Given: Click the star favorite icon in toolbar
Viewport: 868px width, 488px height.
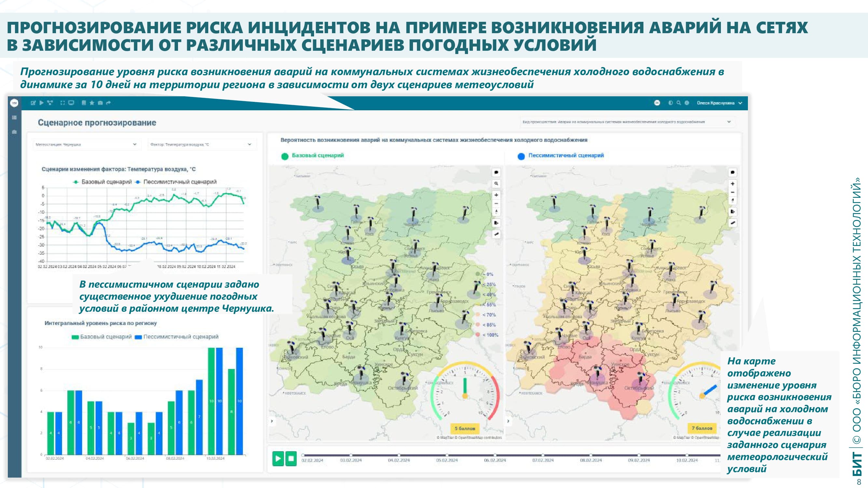Looking at the screenshot, I should click(92, 103).
